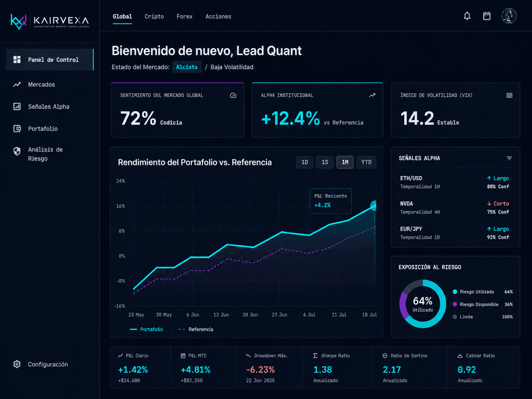532x399 pixels.
Task: Open Análisis de Riesgo in sidebar
Action: [50, 154]
